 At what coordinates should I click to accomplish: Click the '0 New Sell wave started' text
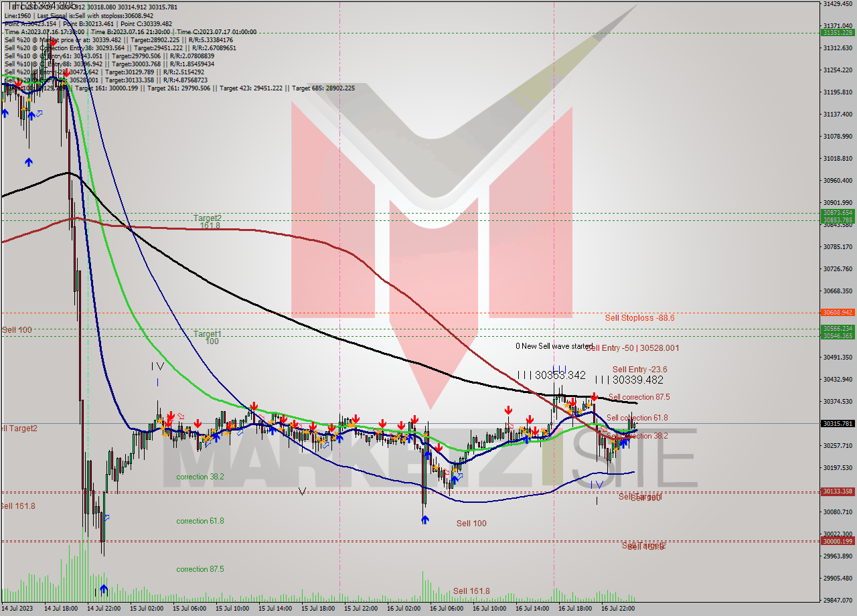point(554,346)
